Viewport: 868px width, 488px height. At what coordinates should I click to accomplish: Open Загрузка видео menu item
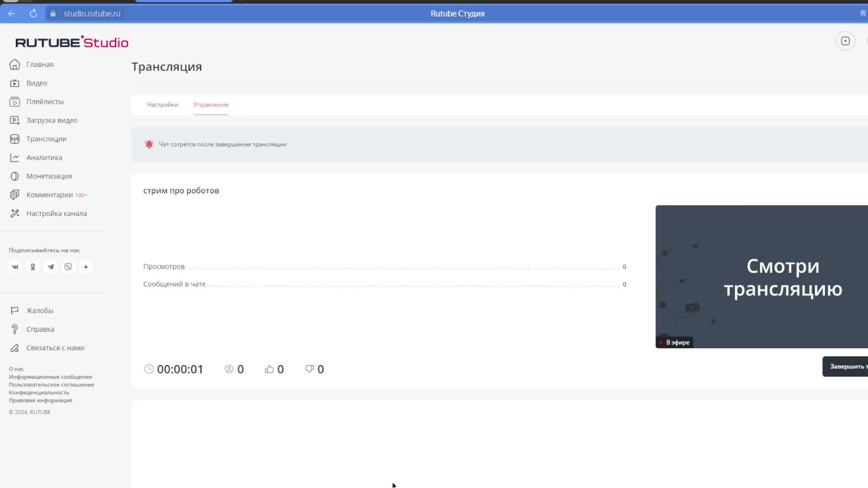point(52,120)
